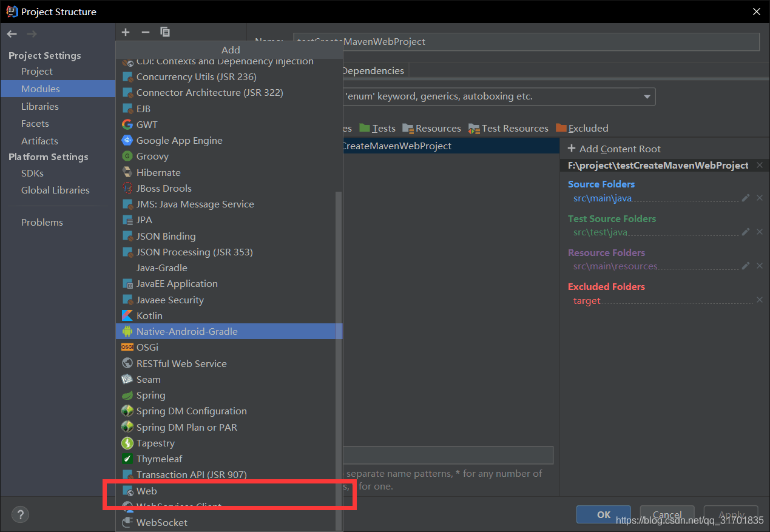The height and width of the screenshot is (532, 770).
Task: Choose Thymeleaf framework
Action: (229, 459)
